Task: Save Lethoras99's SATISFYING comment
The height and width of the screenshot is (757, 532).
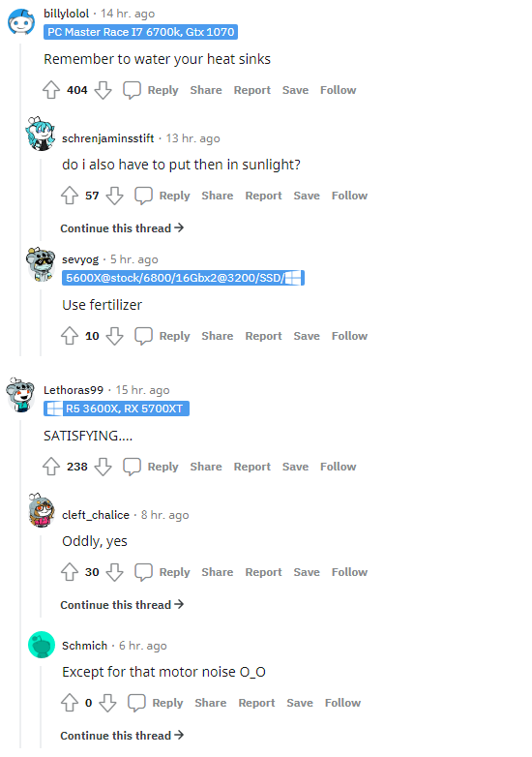Action: 295,467
